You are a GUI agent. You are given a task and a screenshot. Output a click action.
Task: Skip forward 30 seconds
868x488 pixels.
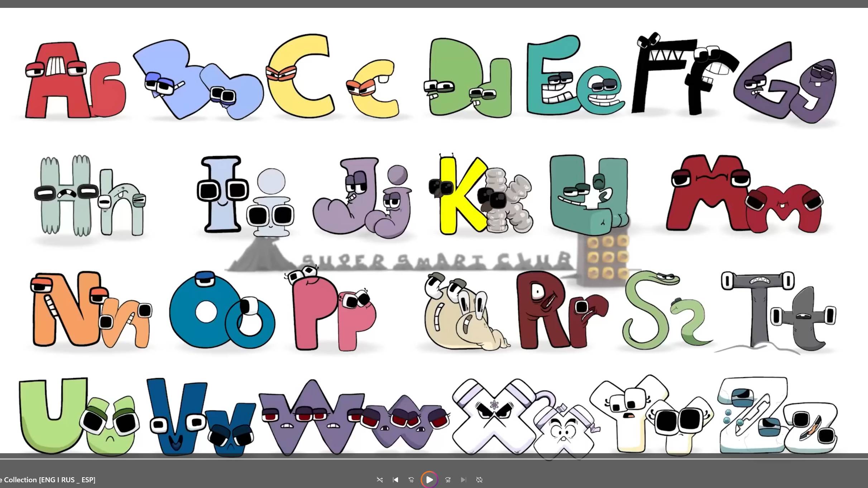[448, 480]
